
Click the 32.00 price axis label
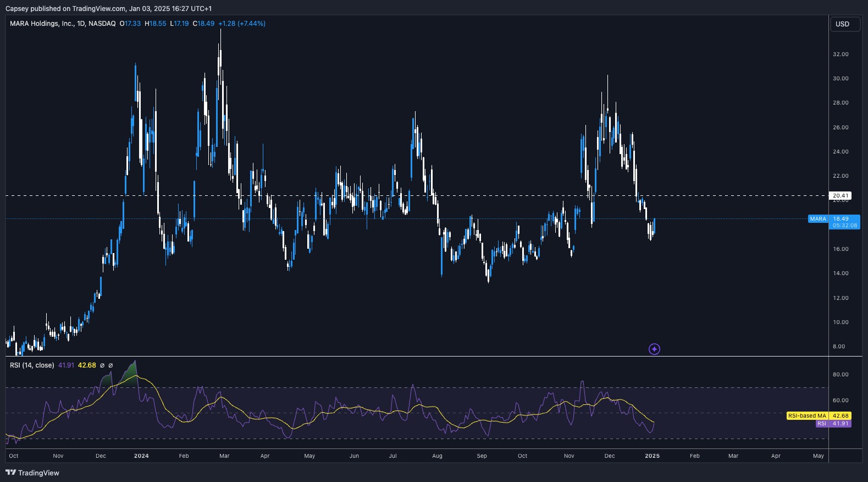click(841, 54)
